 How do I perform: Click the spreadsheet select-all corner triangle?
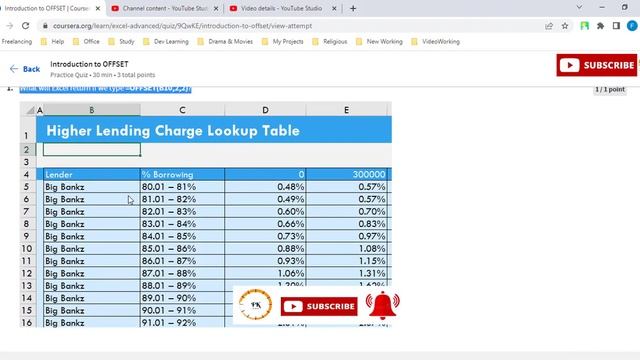coord(30,110)
